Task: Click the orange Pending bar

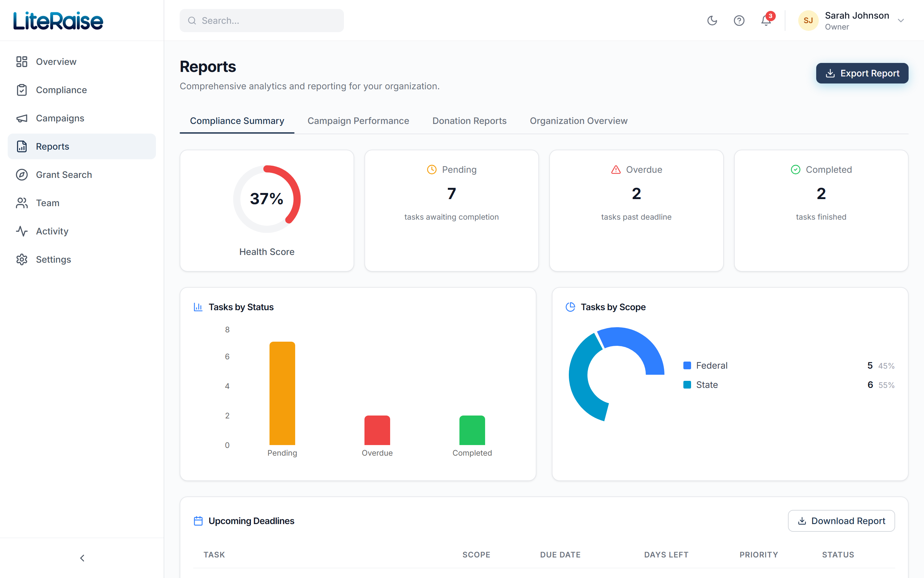Action: [282, 393]
